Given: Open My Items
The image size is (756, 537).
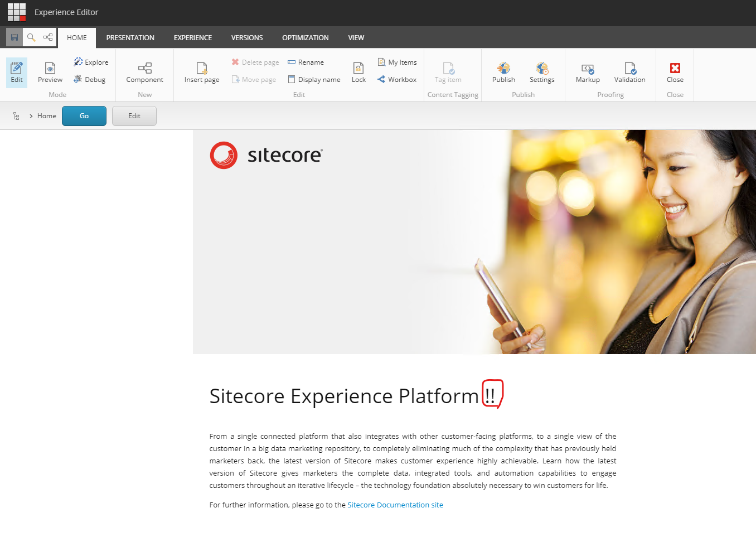Looking at the screenshot, I should pyautogui.click(x=397, y=62).
